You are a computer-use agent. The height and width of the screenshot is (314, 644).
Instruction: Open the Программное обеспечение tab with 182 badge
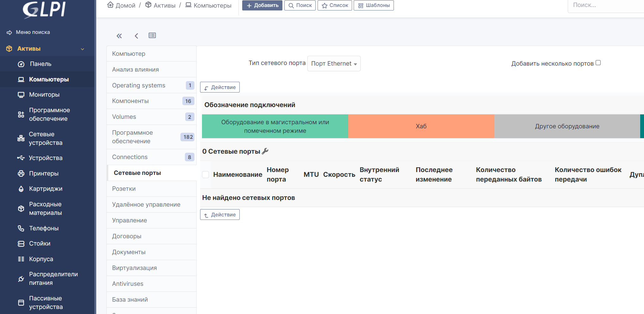(x=151, y=137)
